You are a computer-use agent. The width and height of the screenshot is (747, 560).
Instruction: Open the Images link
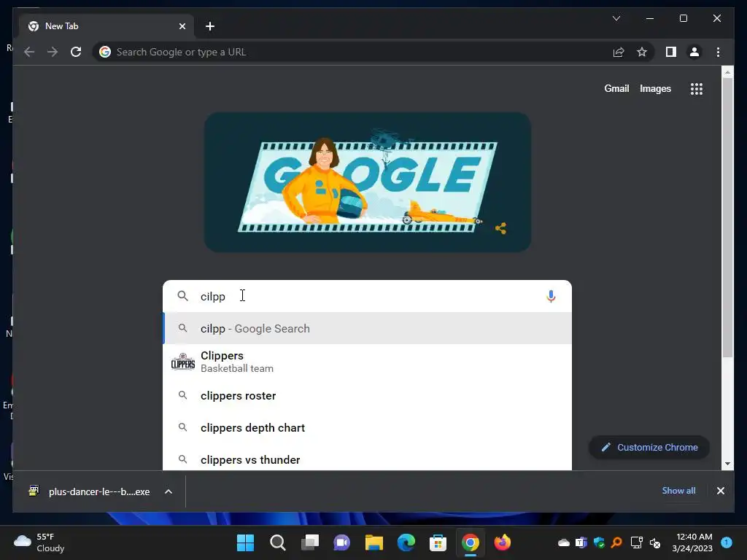[655, 88]
